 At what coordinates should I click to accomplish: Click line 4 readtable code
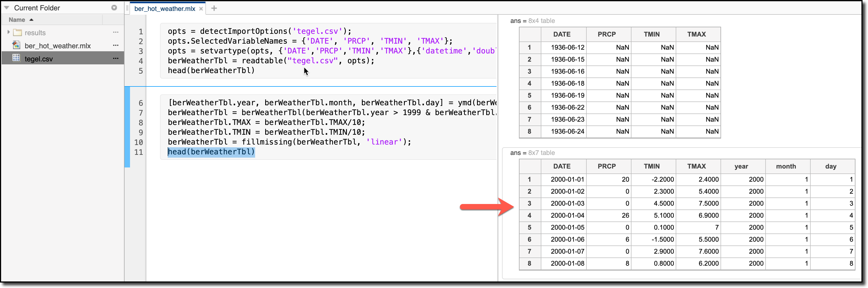pyautogui.click(x=271, y=61)
